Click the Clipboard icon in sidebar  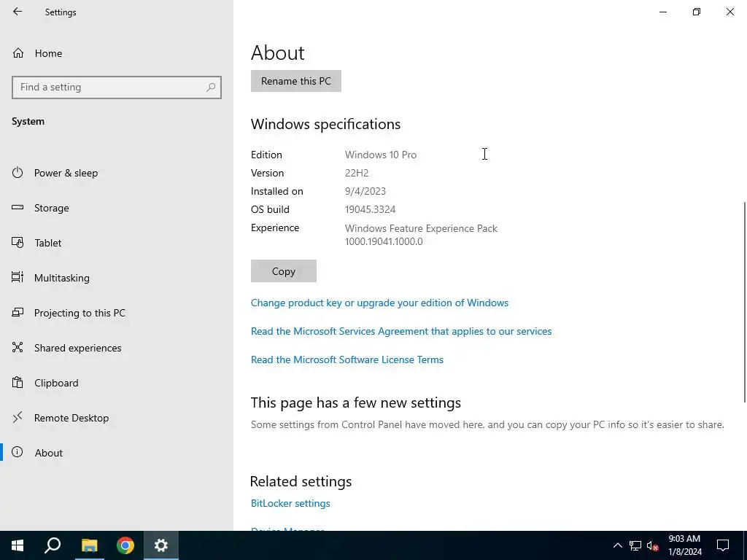pos(18,382)
